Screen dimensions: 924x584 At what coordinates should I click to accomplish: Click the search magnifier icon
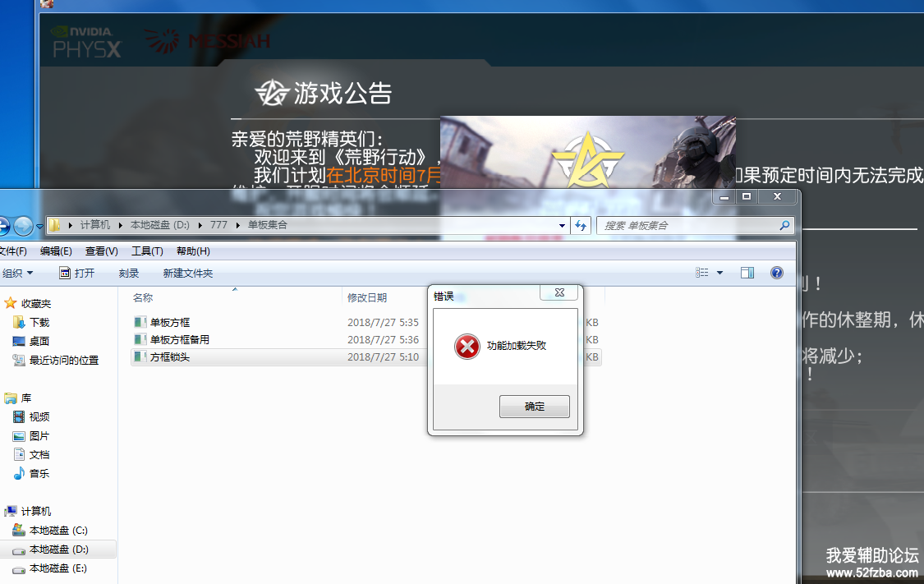[784, 225]
